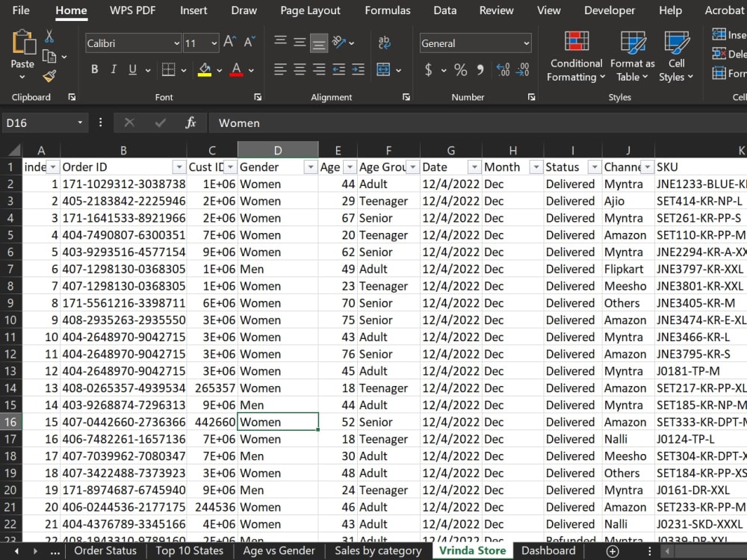Select Middle Align icon

pos(300,43)
